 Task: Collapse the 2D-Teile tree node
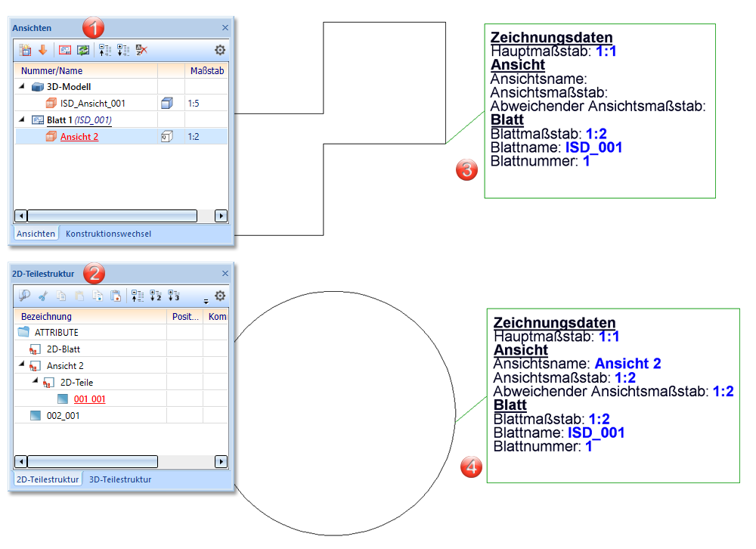tap(36, 380)
